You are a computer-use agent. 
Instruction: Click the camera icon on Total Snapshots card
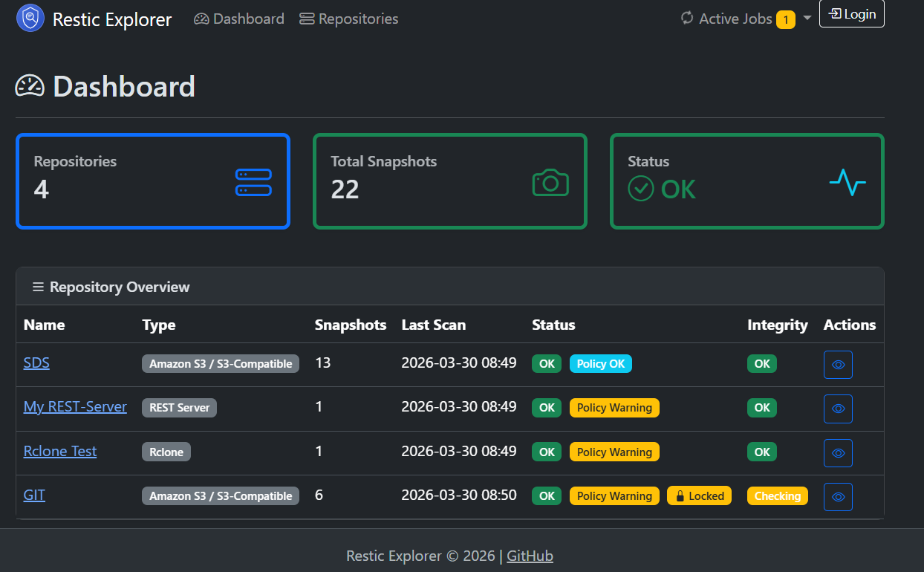pos(550,181)
